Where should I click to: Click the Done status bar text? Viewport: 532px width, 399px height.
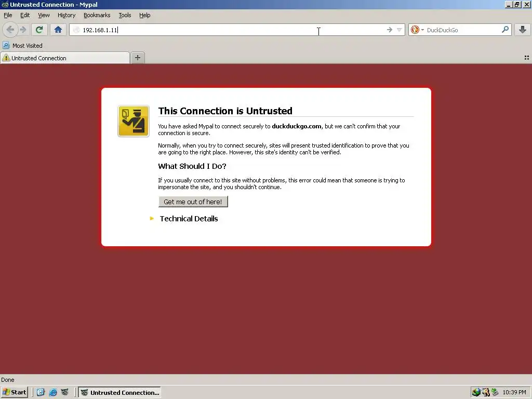coord(7,380)
